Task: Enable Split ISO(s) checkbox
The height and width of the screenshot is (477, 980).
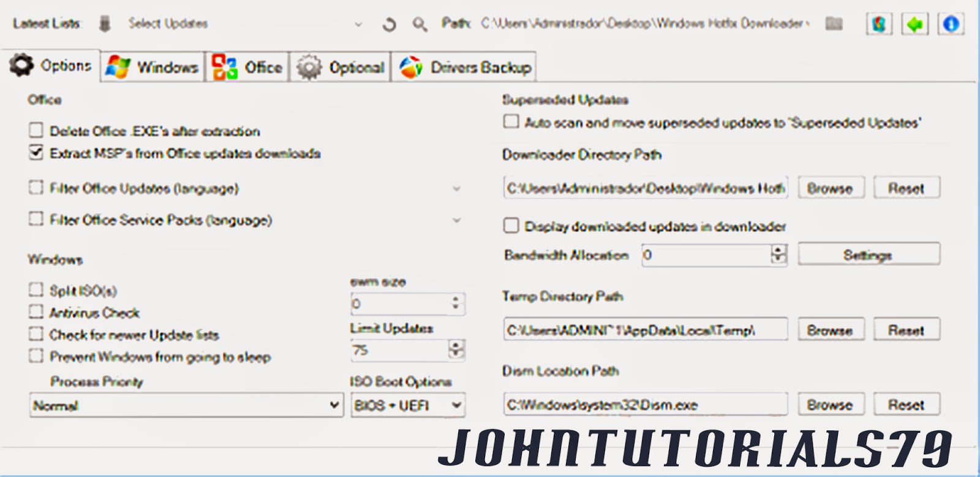Action: 36,289
